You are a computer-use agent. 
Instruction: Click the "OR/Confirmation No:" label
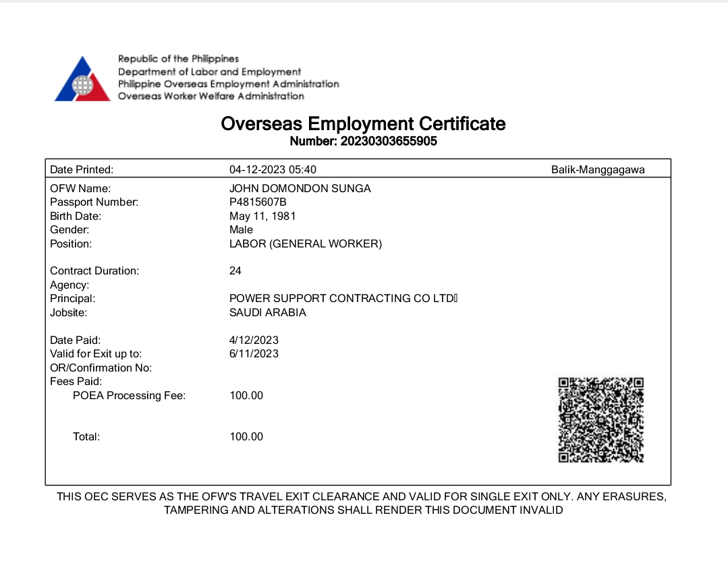(x=101, y=368)
